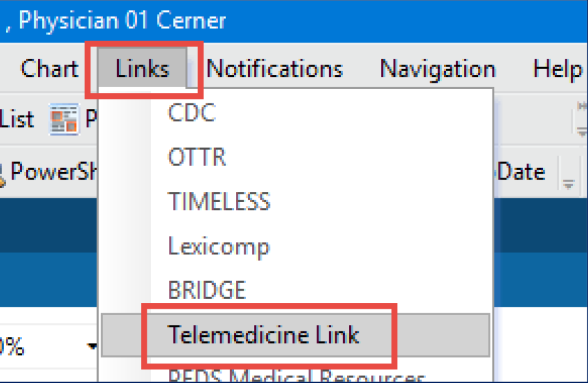Open the Help menu
This screenshot has width=588, height=383.
pos(557,68)
